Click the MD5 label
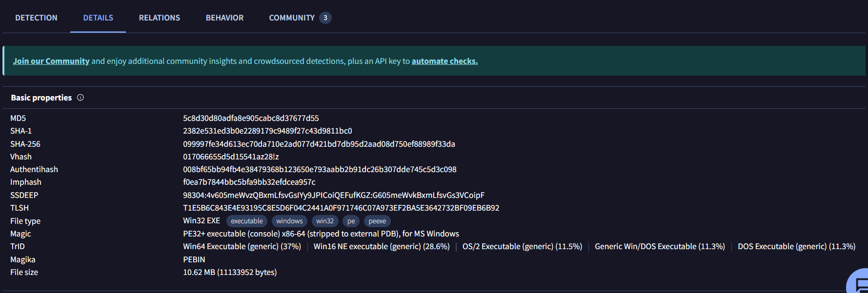The width and height of the screenshot is (868, 293). [x=18, y=118]
